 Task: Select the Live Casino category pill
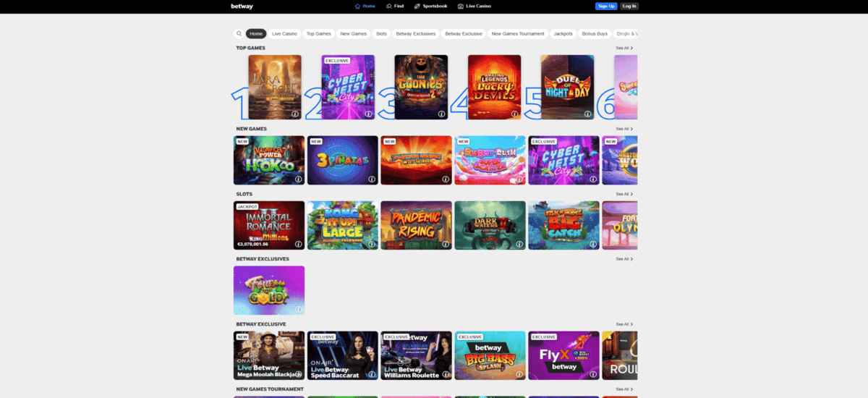284,33
